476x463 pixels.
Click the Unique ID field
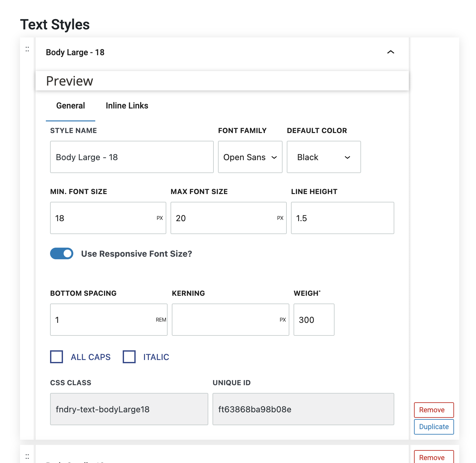click(x=303, y=409)
